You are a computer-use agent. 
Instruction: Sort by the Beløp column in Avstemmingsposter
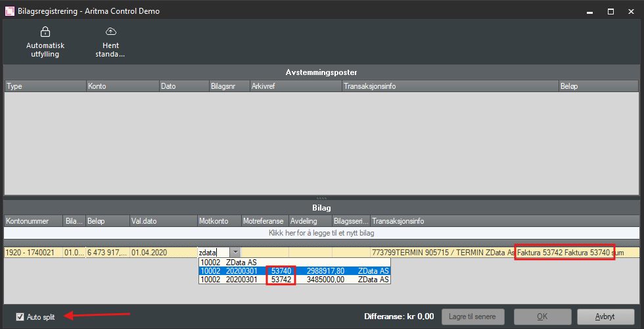(x=597, y=86)
